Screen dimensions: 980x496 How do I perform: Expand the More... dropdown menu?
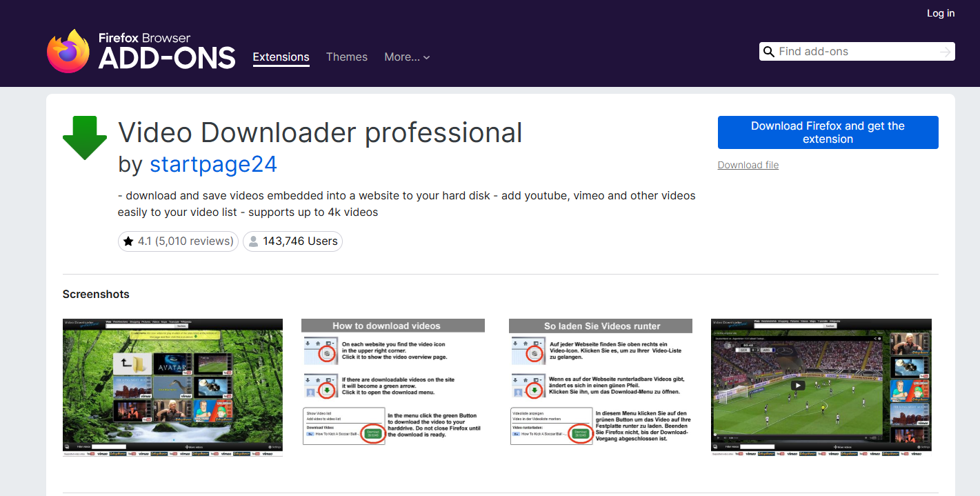point(407,57)
